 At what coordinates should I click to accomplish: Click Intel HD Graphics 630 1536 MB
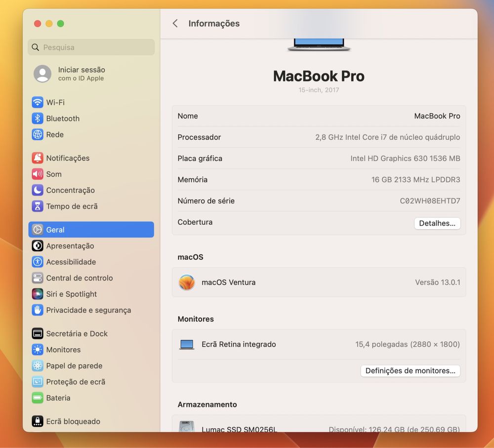click(405, 158)
